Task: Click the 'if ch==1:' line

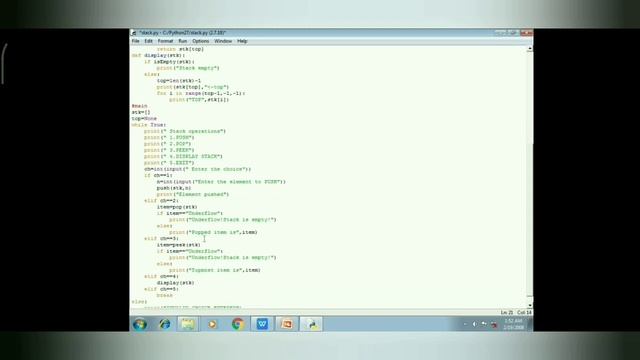Action: pyautogui.click(x=158, y=175)
